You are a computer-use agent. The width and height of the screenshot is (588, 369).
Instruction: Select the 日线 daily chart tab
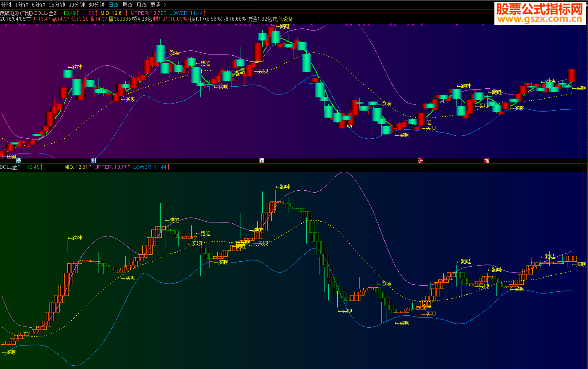click(x=113, y=5)
